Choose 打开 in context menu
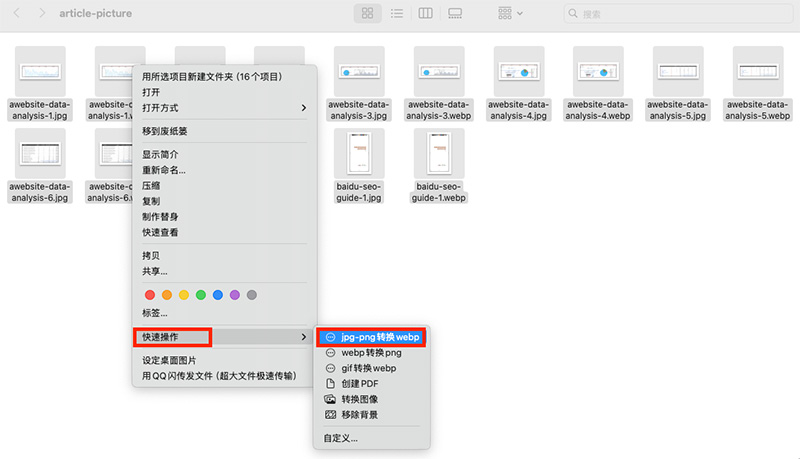Viewport: 800px width, 459px height. 224,92
